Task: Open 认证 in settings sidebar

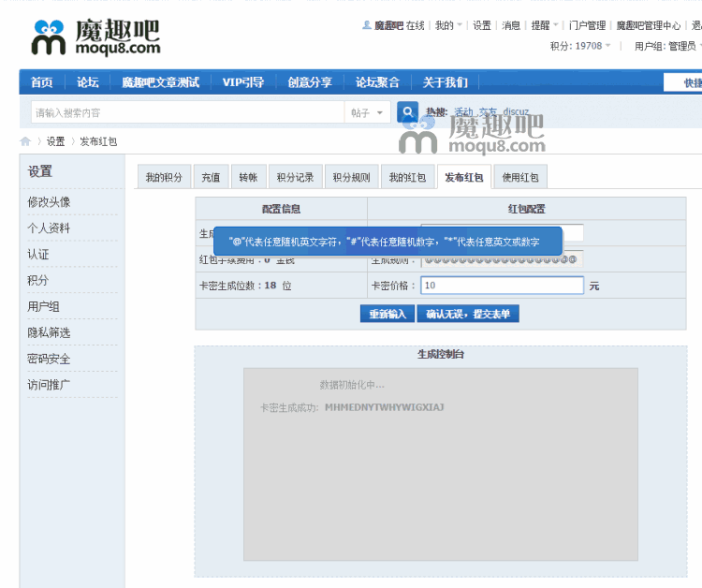Action: point(38,255)
